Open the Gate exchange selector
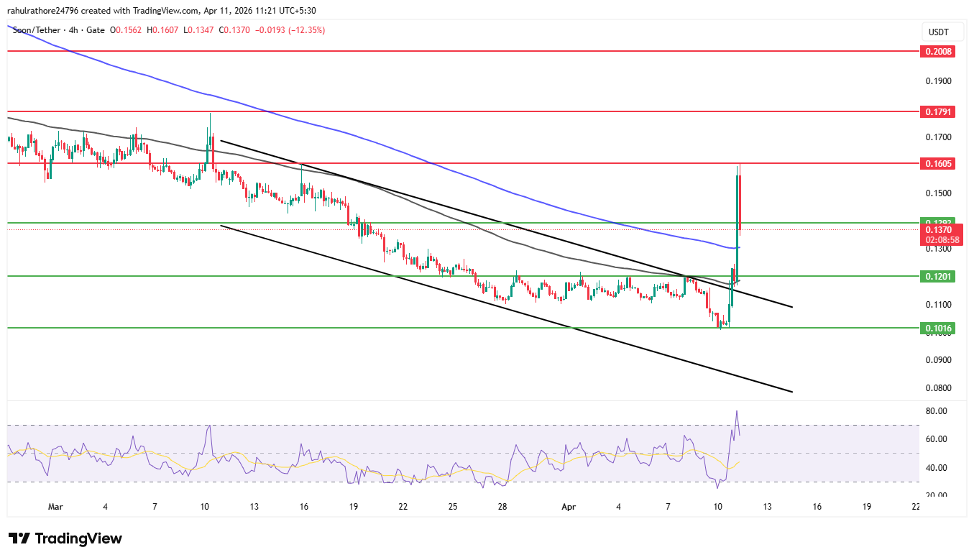 click(95, 30)
